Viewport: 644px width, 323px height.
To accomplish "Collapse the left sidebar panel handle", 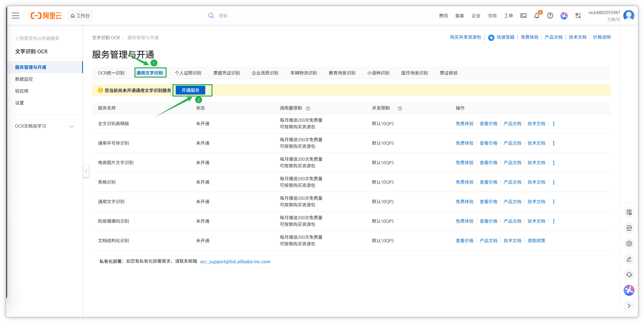I will click(86, 171).
